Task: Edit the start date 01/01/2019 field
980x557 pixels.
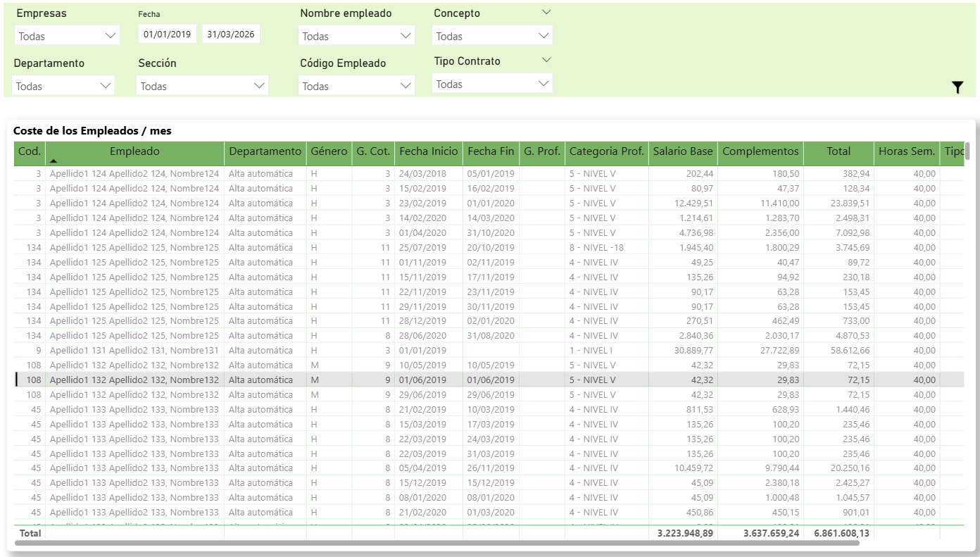Action: (168, 34)
